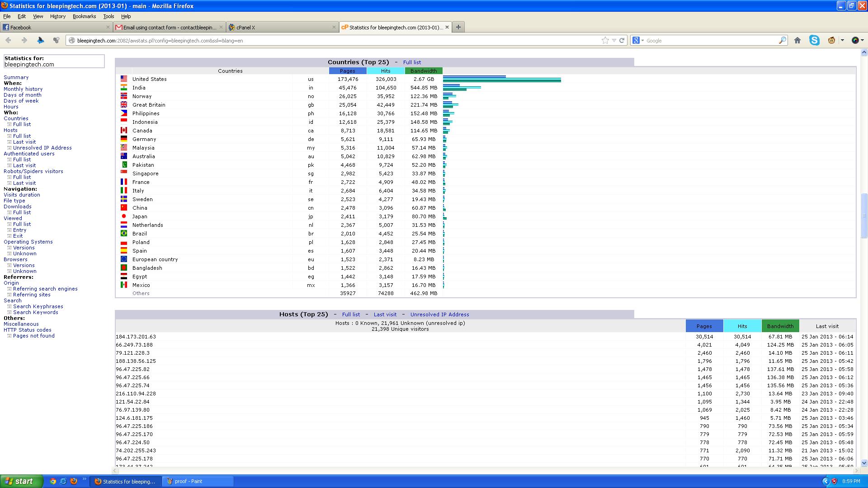Click the browser back arrow button

click(x=8, y=40)
